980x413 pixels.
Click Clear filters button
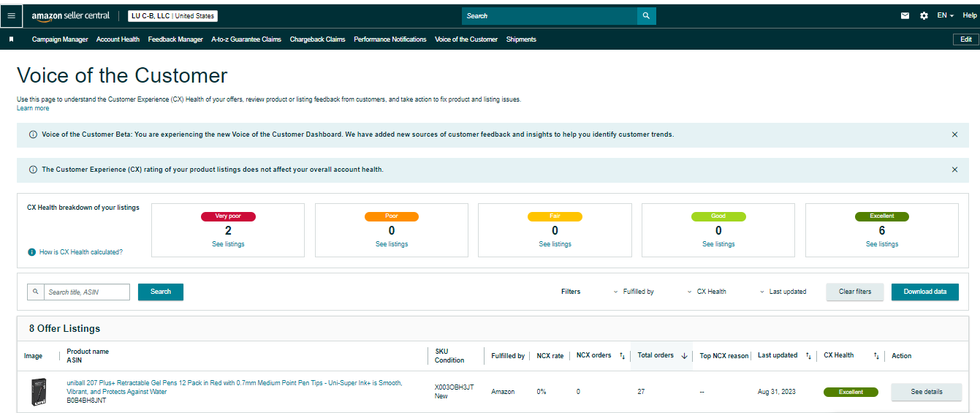tap(855, 292)
